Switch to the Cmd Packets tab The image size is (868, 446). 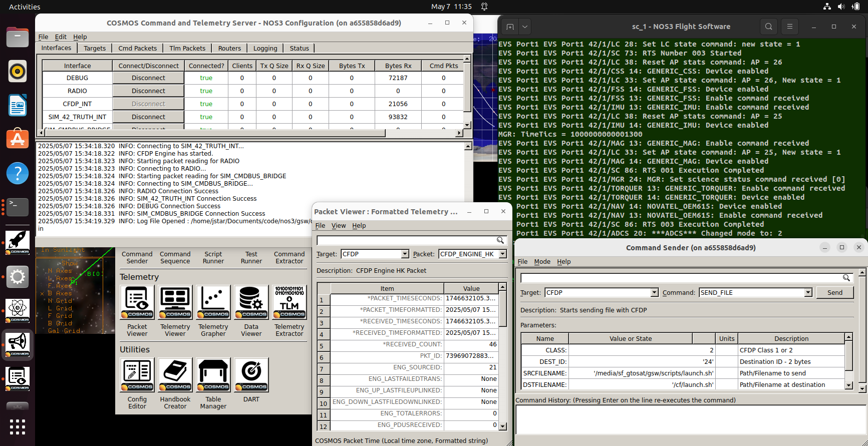[138, 48]
